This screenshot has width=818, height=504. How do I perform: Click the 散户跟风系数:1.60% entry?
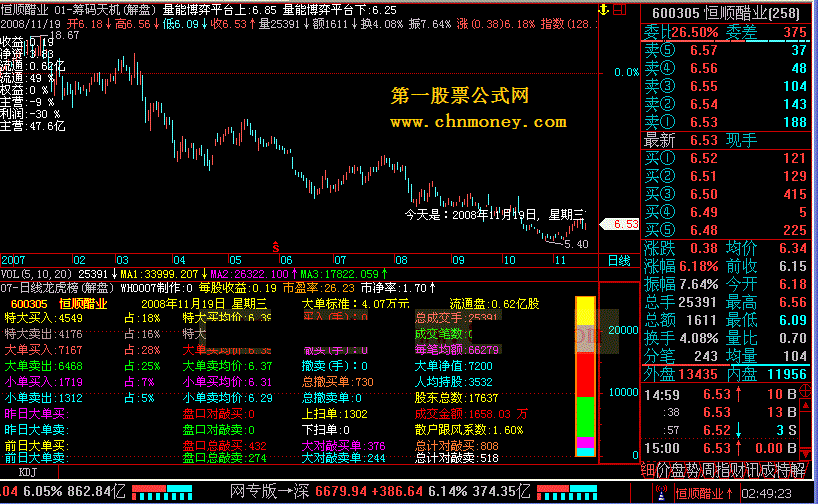[468, 430]
